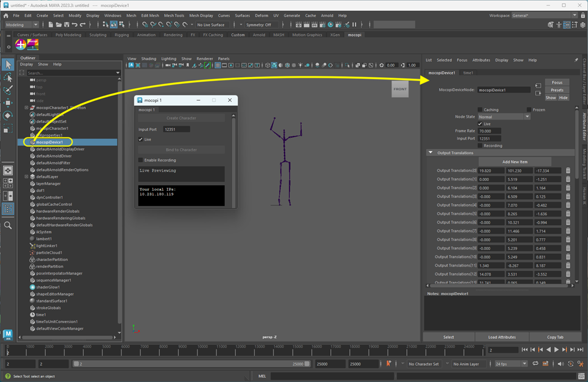Open the Mesh Tools menu
This screenshot has width=588, height=382.
(174, 15)
